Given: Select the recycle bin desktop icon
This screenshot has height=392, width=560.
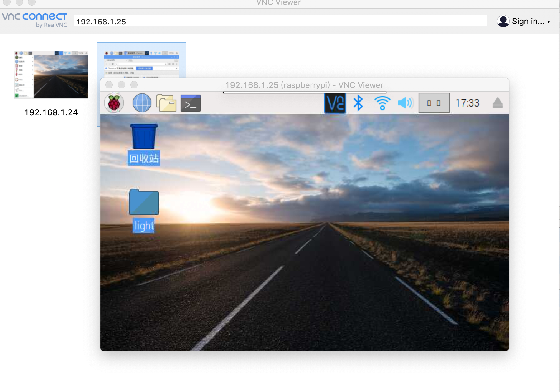Looking at the screenshot, I should tap(144, 136).
